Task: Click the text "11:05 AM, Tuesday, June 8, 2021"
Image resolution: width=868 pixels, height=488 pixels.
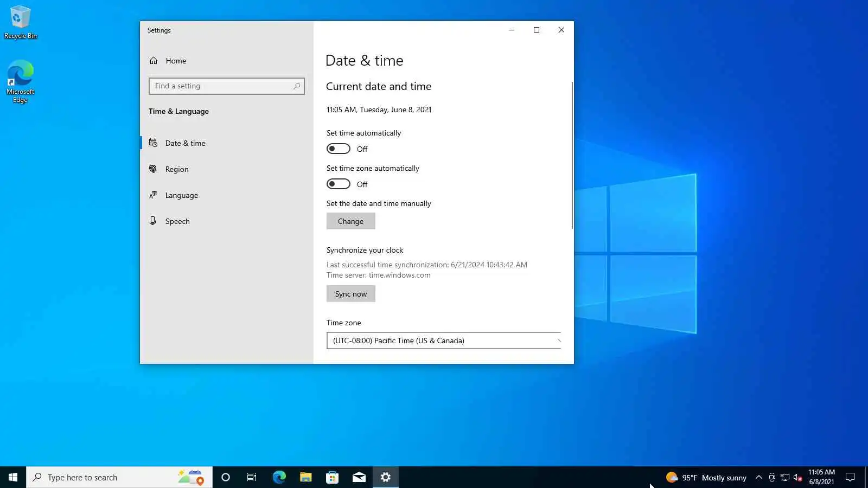Action: pos(379,110)
